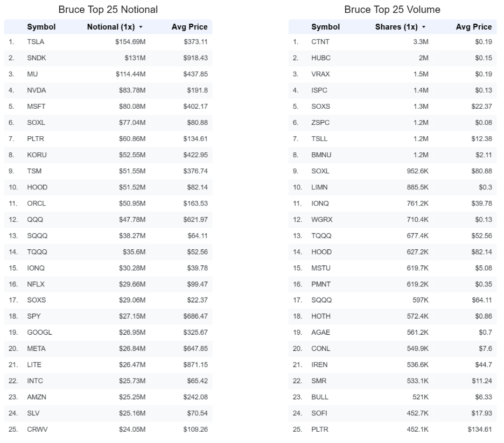The width and height of the screenshot is (504, 443).
Task: Select the SNDK symbol row
Action: (x=108, y=58)
